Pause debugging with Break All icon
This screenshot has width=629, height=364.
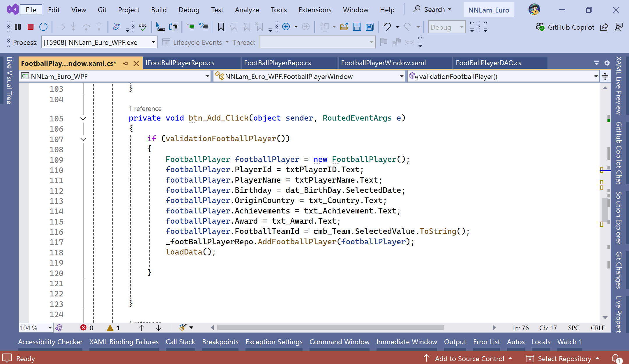18,27
